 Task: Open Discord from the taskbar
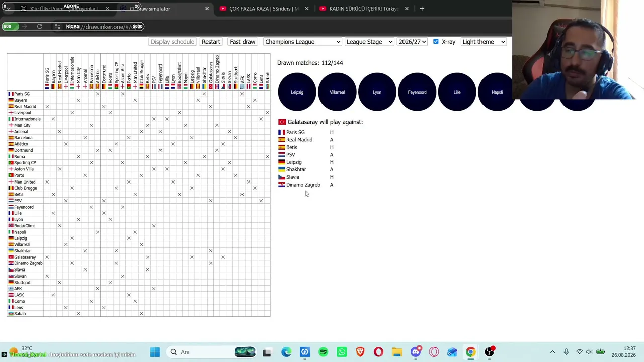(x=416, y=352)
